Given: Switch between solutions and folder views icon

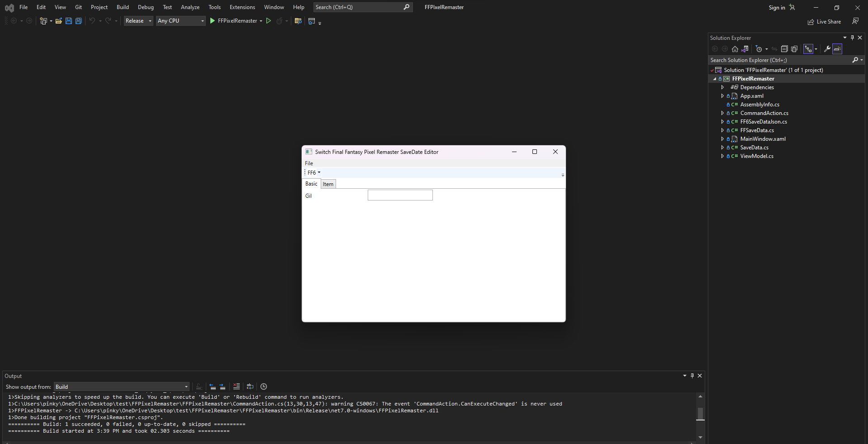Looking at the screenshot, I should (745, 49).
